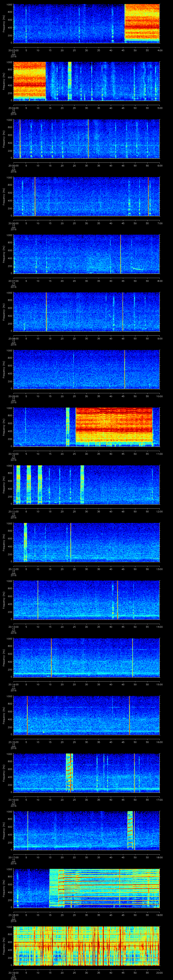Select the 20:08:00 start time label

tap(13, 339)
